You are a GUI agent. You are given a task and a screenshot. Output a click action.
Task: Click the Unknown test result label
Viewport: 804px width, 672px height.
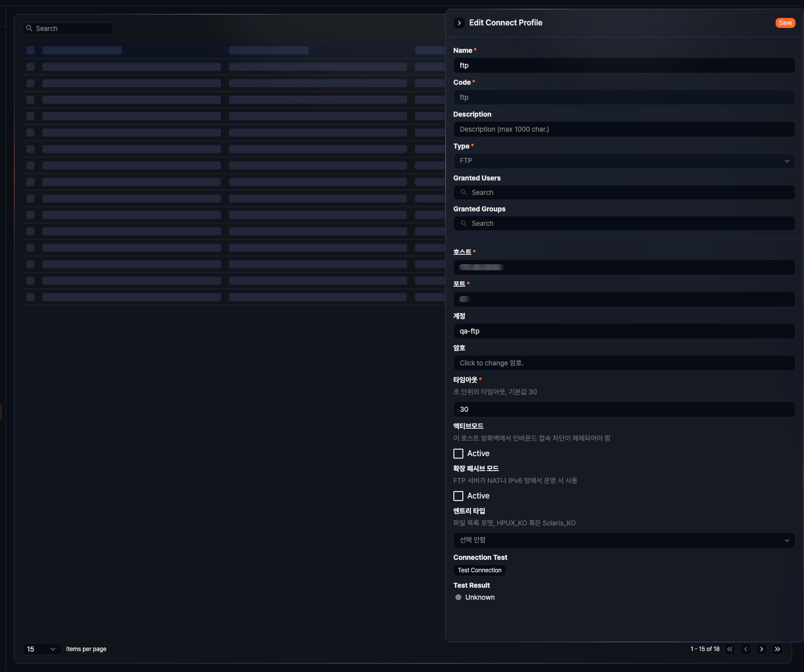pos(480,597)
